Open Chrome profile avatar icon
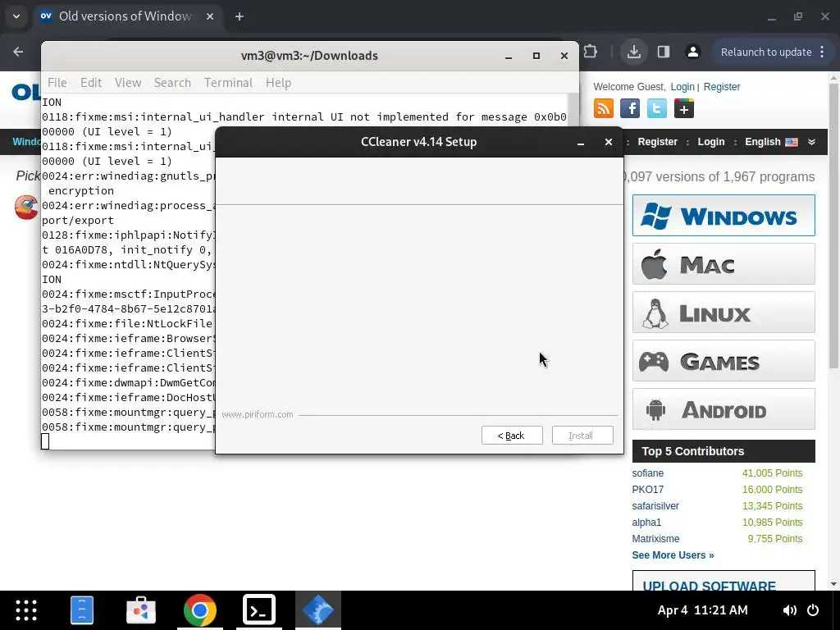Viewport: 840px width, 630px height. [x=692, y=52]
